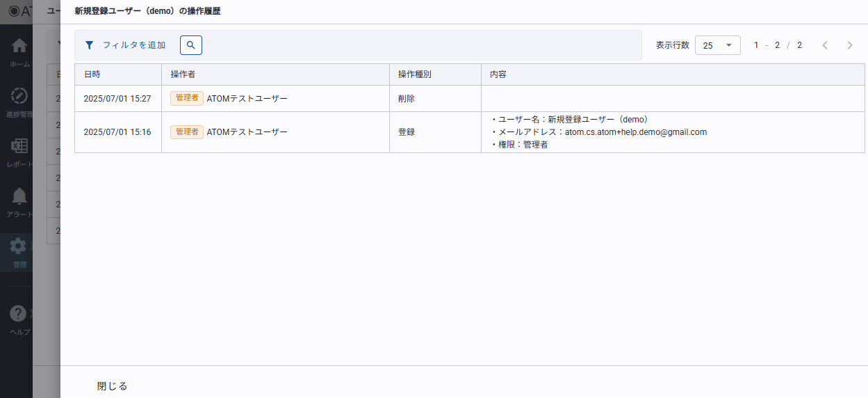Click the 内容 column header
The width and height of the screenshot is (868, 398).
point(498,74)
